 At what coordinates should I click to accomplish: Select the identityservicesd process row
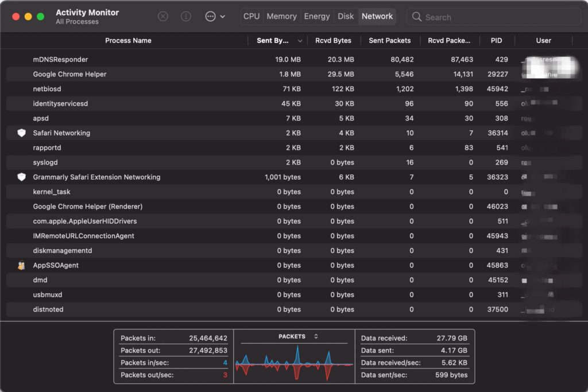(294, 103)
